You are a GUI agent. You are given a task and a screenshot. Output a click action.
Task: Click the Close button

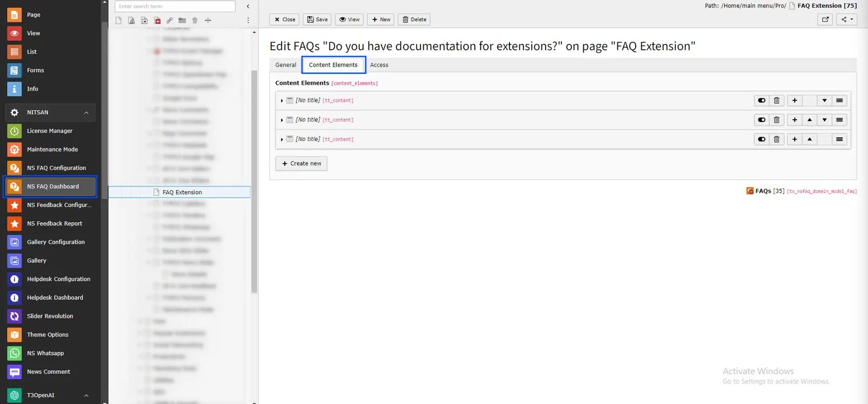click(x=284, y=20)
